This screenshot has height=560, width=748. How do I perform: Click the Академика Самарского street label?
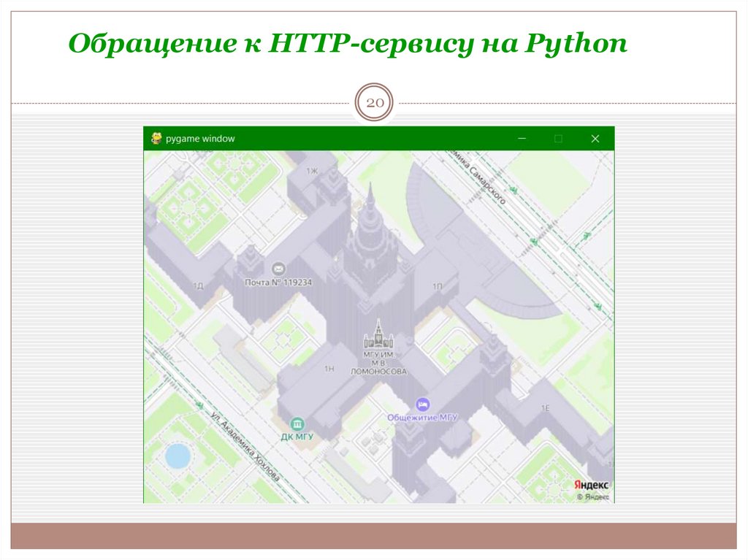[x=477, y=176]
